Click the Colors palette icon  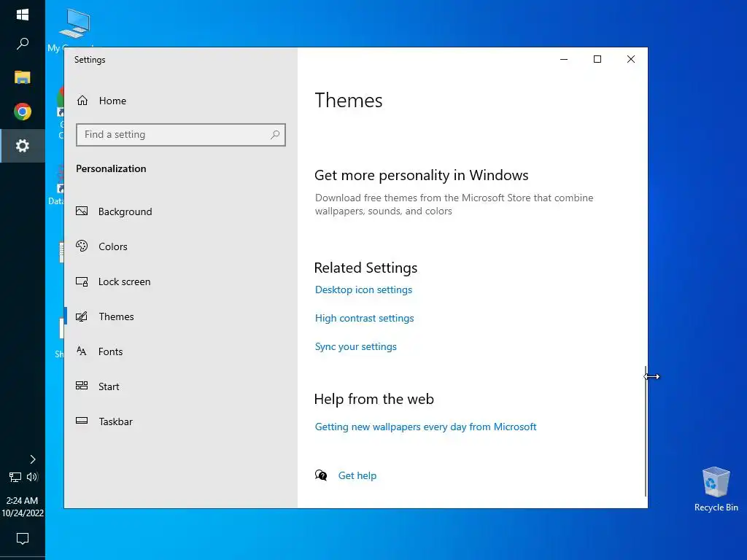pos(82,246)
